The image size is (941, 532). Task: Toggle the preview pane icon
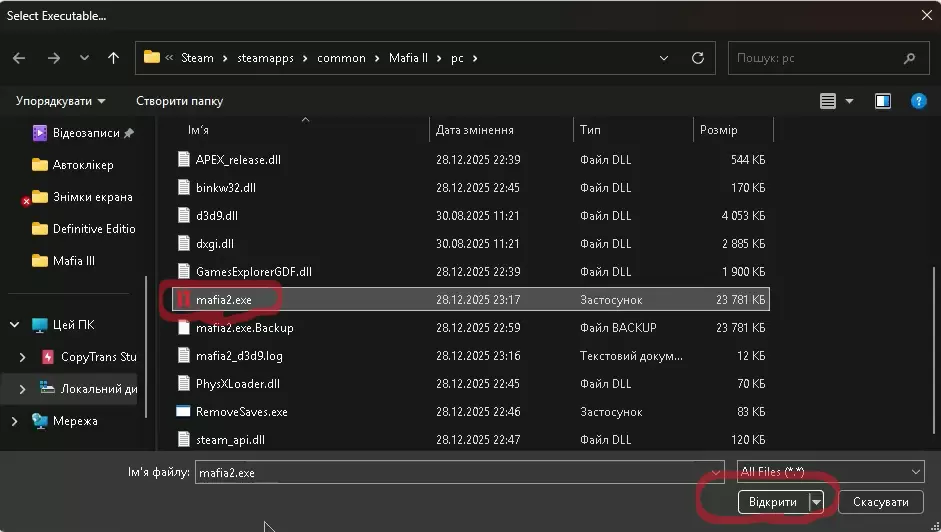coord(883,101)
